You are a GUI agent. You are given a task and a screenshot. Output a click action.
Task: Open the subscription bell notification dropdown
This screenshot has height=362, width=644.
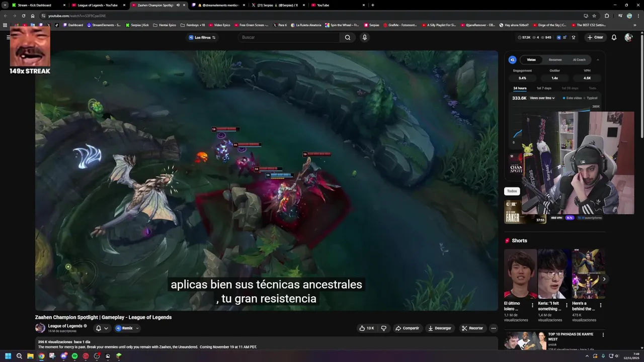(102, 328)
